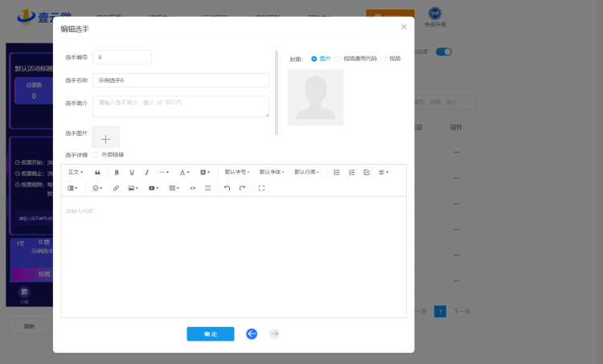Toggle bold formatting in the editor
603x364 pixels.
tap(117, 172)
